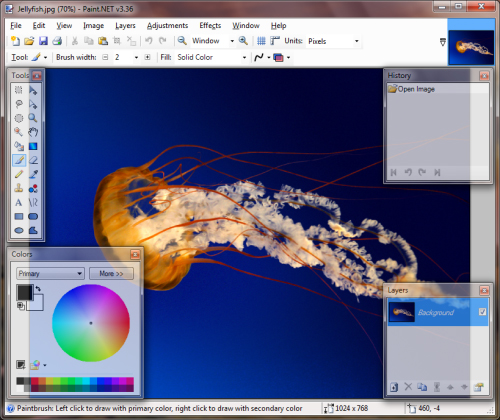Click the Zoom In magnifier icon
This screenshot has height=420, width=500.
[243, 41]
